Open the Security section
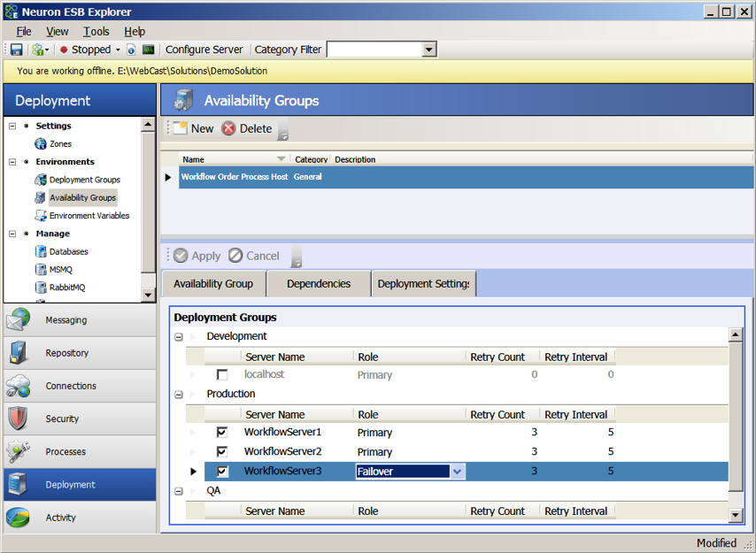The height and width of the screenshot is (553, 756). click(x=80, y=419)
